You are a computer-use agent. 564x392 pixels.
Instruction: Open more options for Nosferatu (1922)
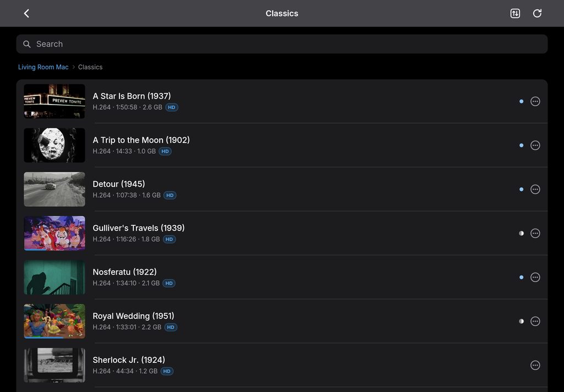pos(535,277)
